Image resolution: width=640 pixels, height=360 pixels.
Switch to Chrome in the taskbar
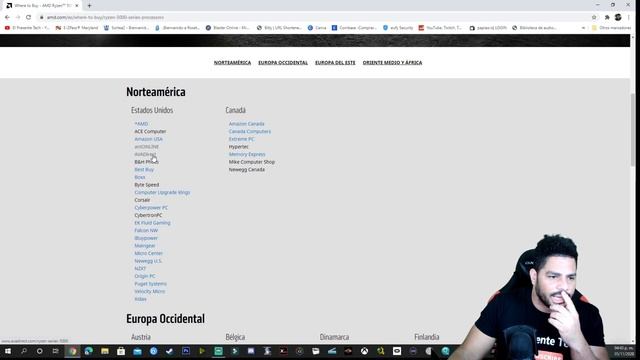[x=73, y=351]
